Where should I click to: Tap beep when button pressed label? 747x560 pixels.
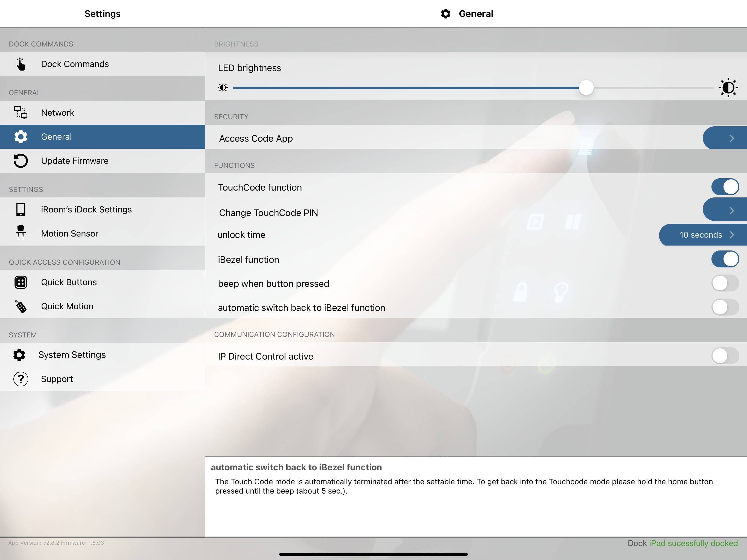tap(273, 284)
